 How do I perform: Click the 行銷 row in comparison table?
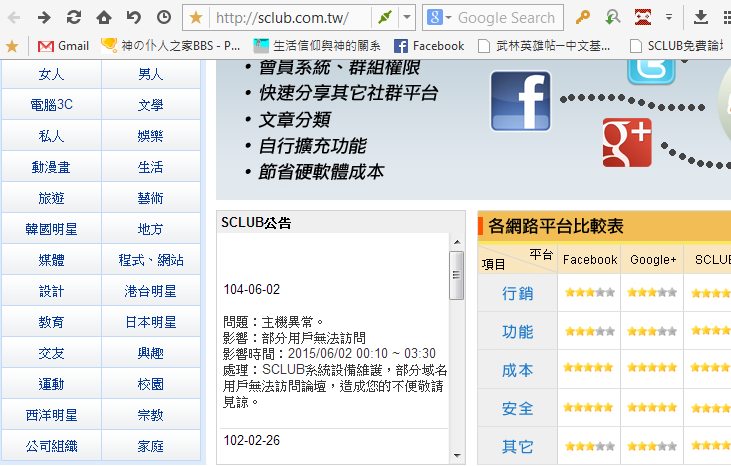517,293
